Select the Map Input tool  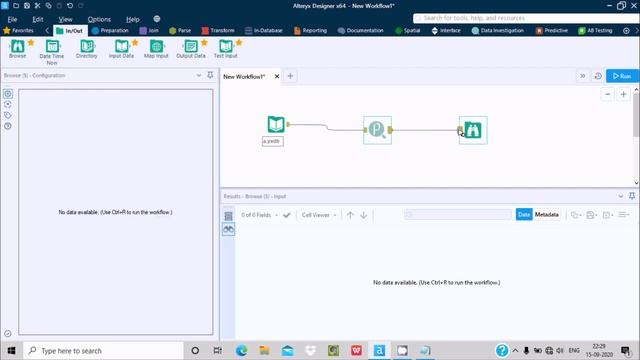coord(156,49)
